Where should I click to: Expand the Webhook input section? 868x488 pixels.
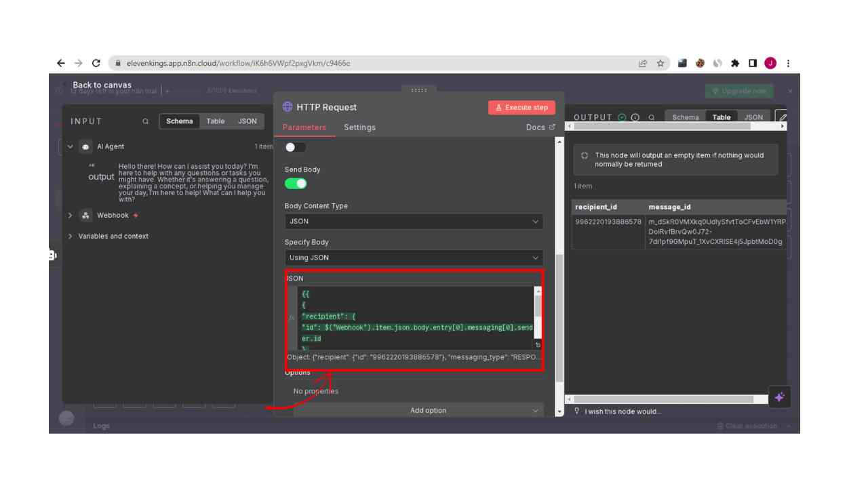point(71,216)
